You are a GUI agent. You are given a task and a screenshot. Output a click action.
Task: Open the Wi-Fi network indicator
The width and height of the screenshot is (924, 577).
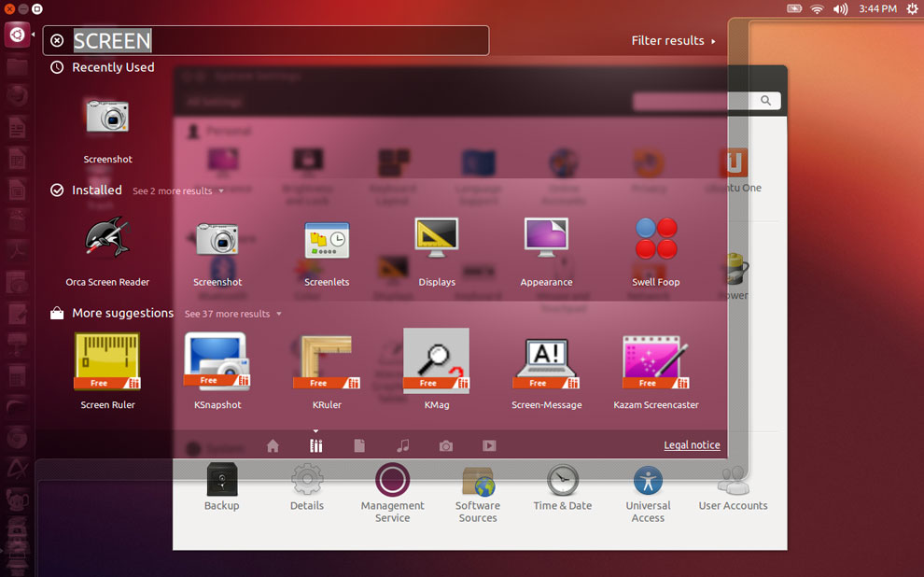click(817, 8)
